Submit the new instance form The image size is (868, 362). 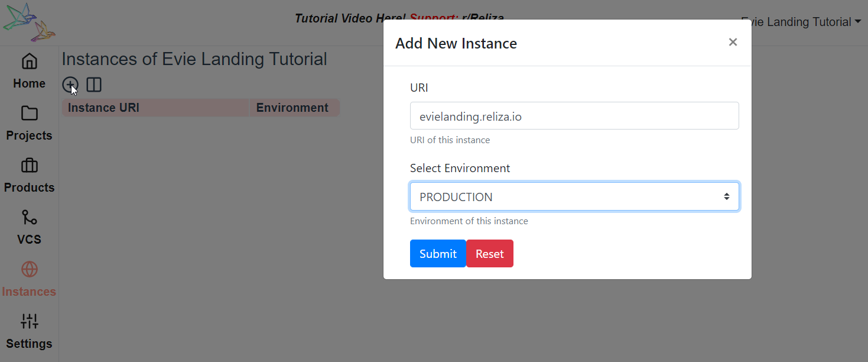(438, 253)
